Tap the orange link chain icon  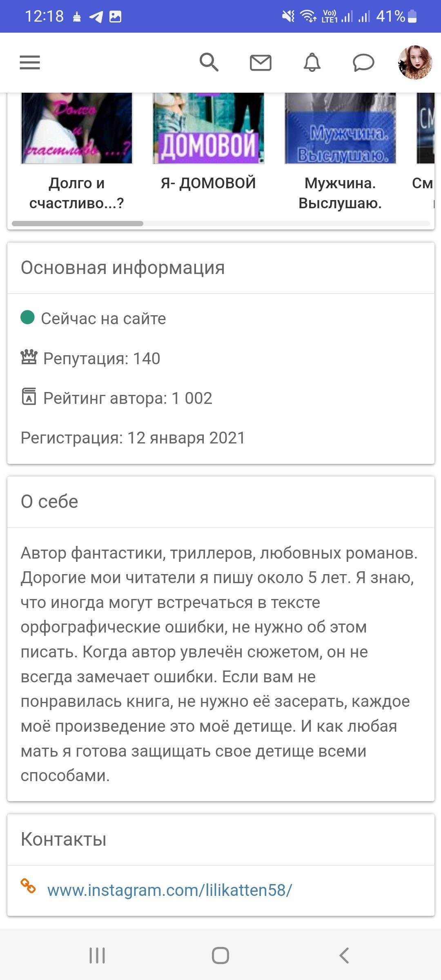coord(28,886)
